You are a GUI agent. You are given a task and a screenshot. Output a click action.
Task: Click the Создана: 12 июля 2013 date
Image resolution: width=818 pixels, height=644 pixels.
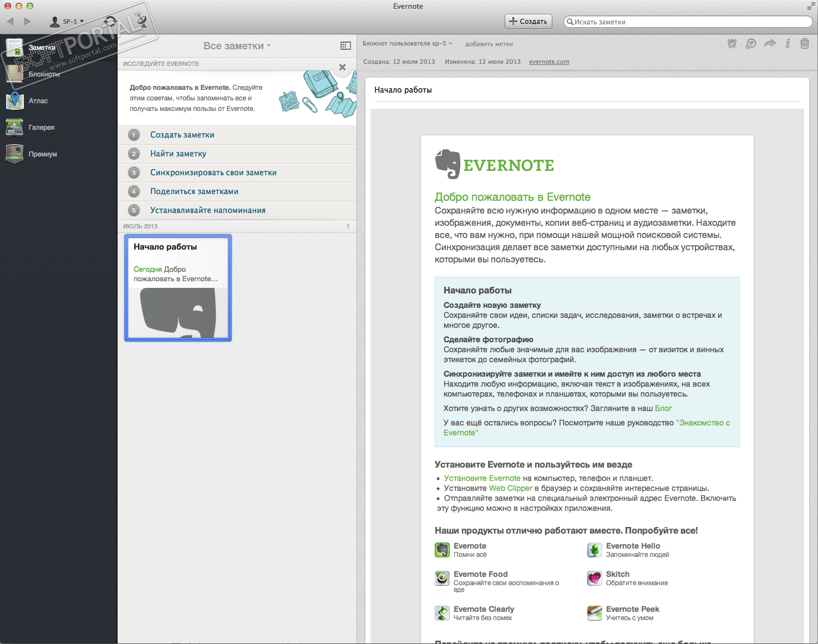pyautogui.click(x=399, y=62)
